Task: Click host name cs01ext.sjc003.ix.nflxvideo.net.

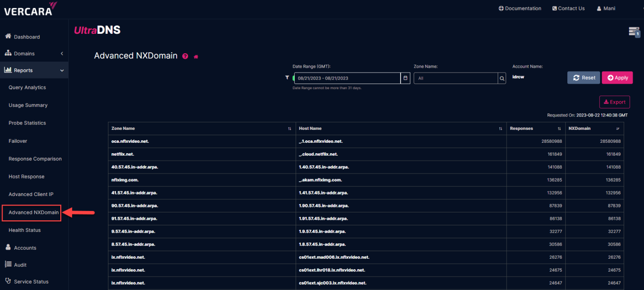Action: click(332, 284)
